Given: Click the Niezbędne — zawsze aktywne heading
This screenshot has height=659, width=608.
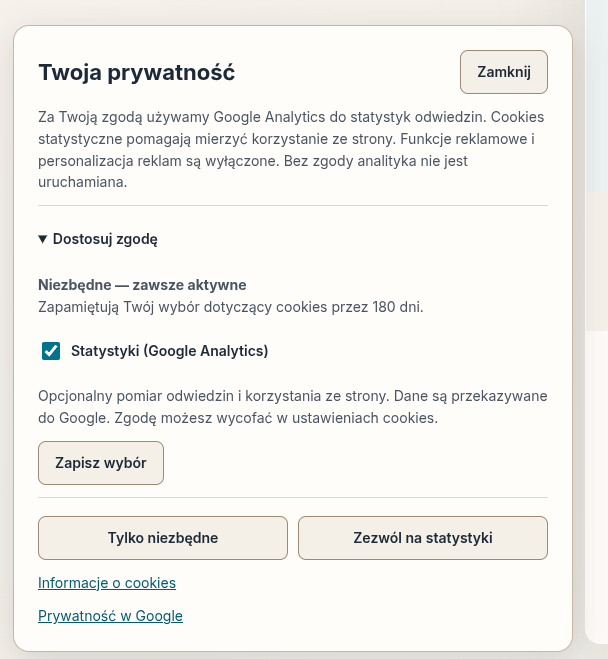Looking at the screenshot, I should [x=142, y=285].
